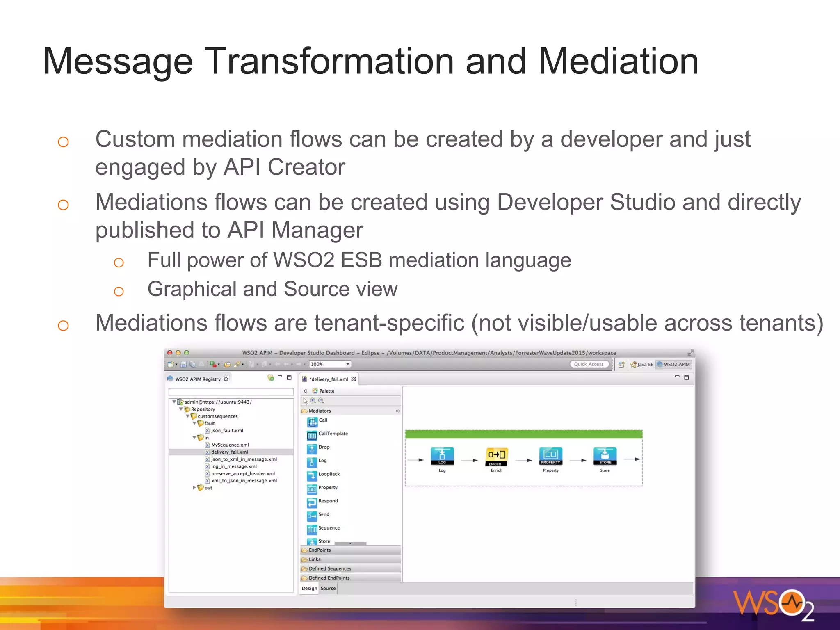
Task: Collapse the Palette with the left arrow
Action: pos(305,391)
